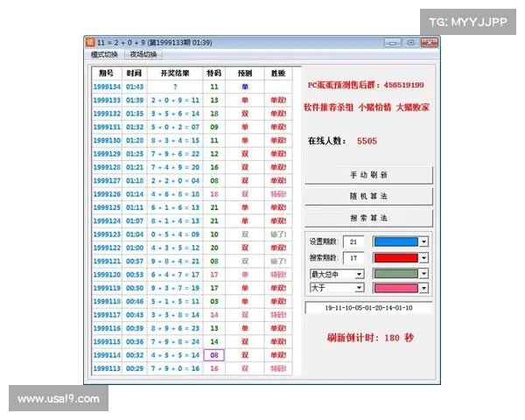The height and width of the screenshot is (420, 525).
Task: Minimize the prediction window
Action: [393, 43]
